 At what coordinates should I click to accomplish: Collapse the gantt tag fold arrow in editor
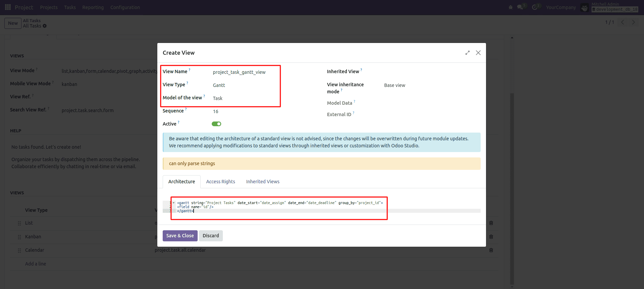pos(174,203)
